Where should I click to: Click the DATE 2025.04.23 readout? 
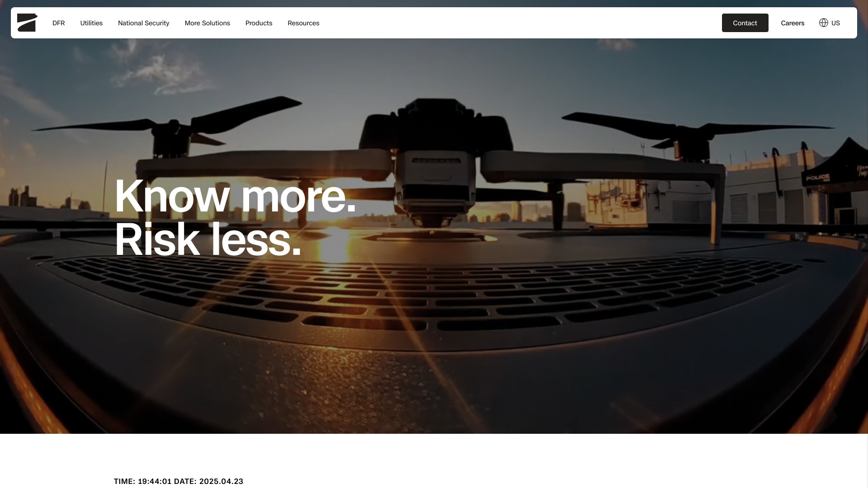208,481
